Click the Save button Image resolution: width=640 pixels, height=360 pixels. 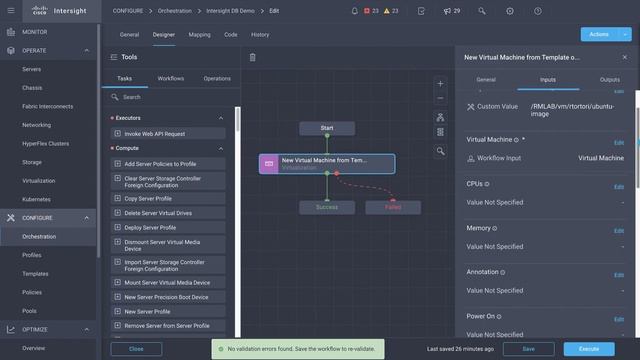pos(529,349)
